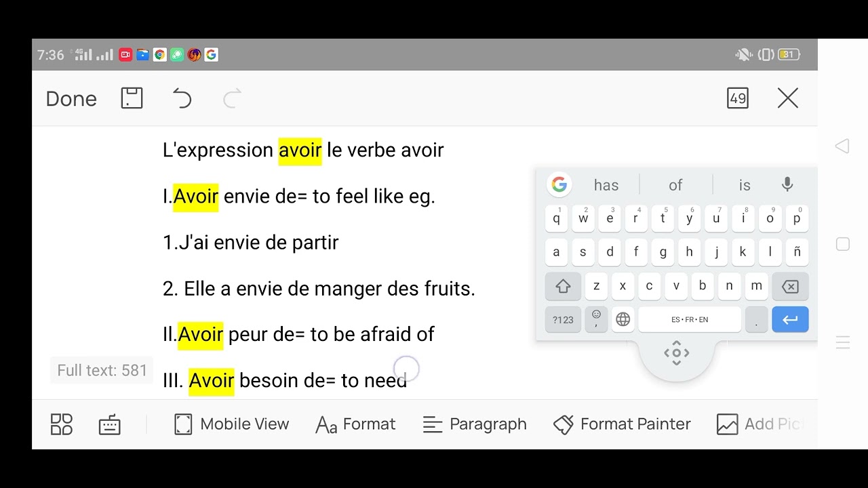
Task: Toggle the keyboard icon in bottom toolbar
Action: click(x=110, y=425)
